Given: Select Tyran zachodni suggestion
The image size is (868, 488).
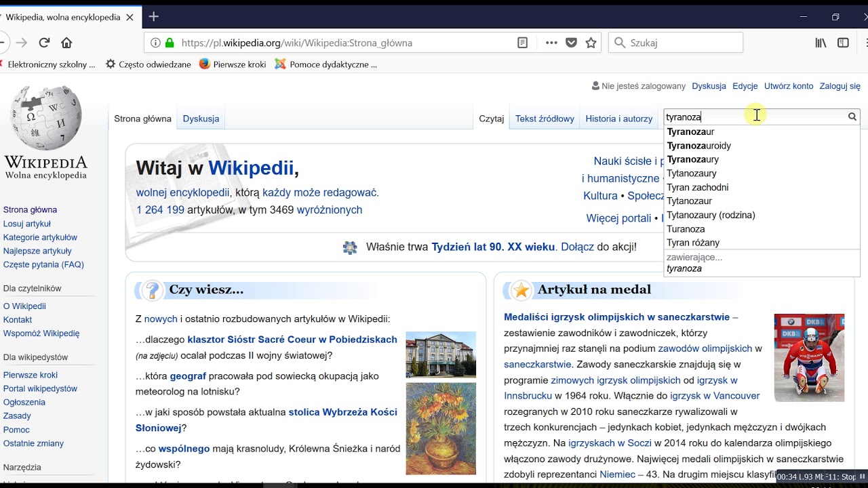Looking at the screenshot, I should [762, 187].
